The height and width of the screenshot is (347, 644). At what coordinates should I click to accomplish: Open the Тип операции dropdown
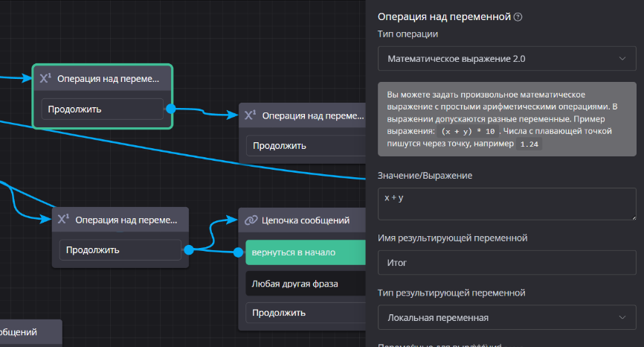[x=506, y=58]
